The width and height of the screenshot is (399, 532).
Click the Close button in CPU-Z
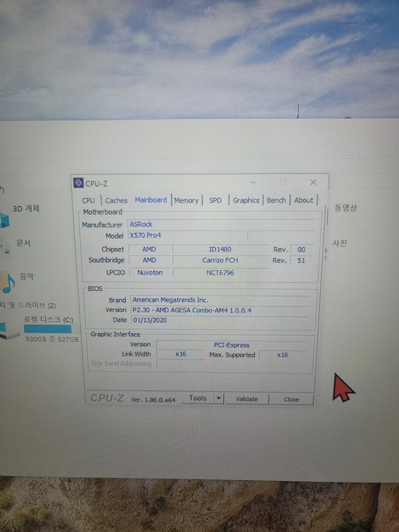coord(291,400)
